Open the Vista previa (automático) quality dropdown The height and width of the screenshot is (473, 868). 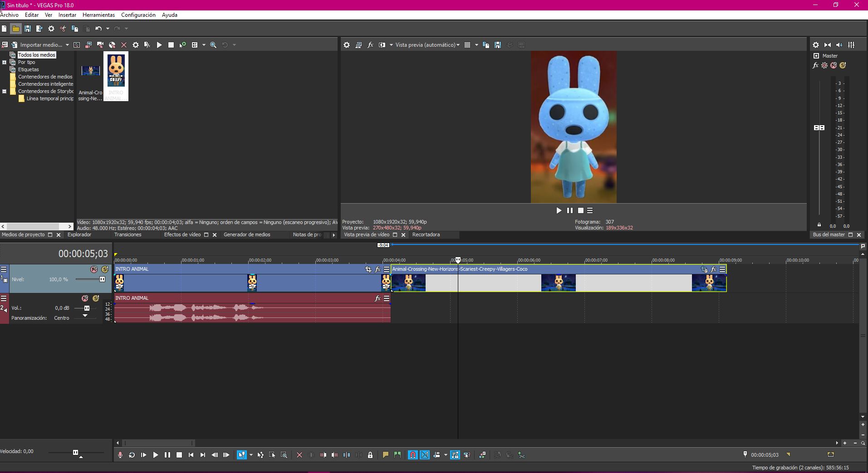427,45
